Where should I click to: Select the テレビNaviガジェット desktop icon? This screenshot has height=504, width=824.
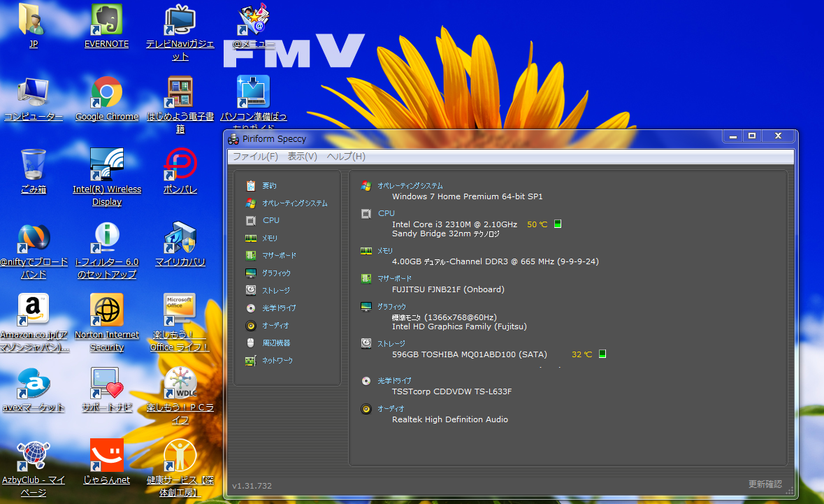click(180, 33)
